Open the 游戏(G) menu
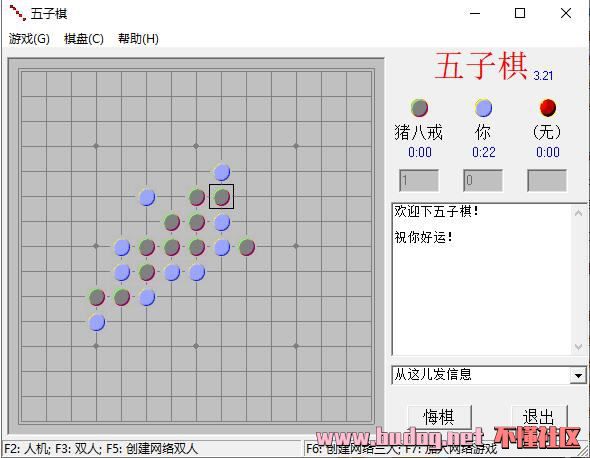Viewport: 590px width, 458px height. [x=29, y=39]
